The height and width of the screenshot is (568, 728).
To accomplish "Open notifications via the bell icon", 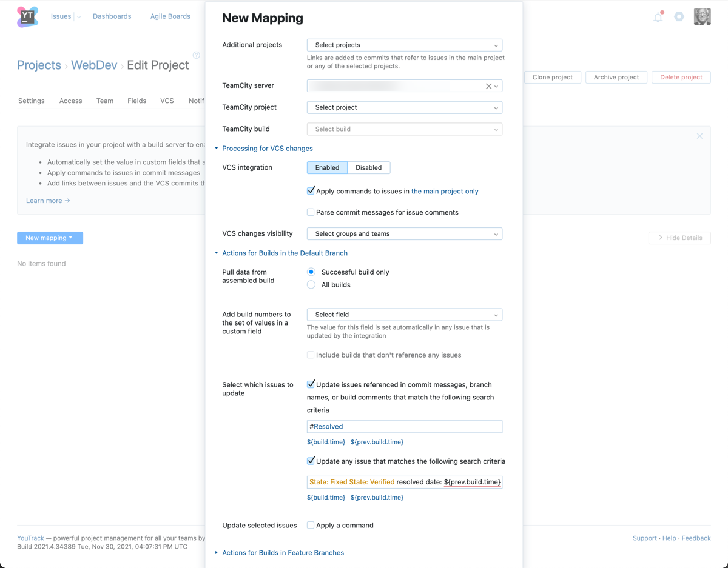I will pyautogui.click(x=658, y=17).
